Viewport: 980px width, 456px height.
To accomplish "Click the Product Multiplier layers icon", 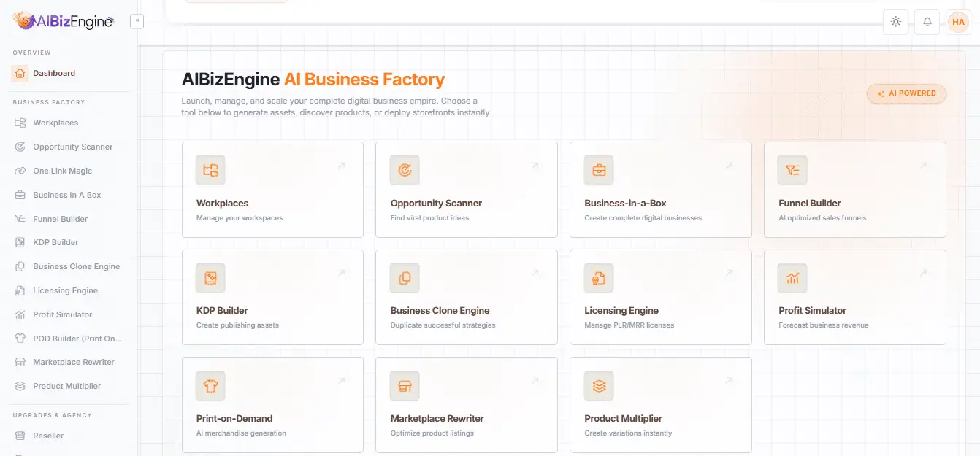I will [599, 386].
